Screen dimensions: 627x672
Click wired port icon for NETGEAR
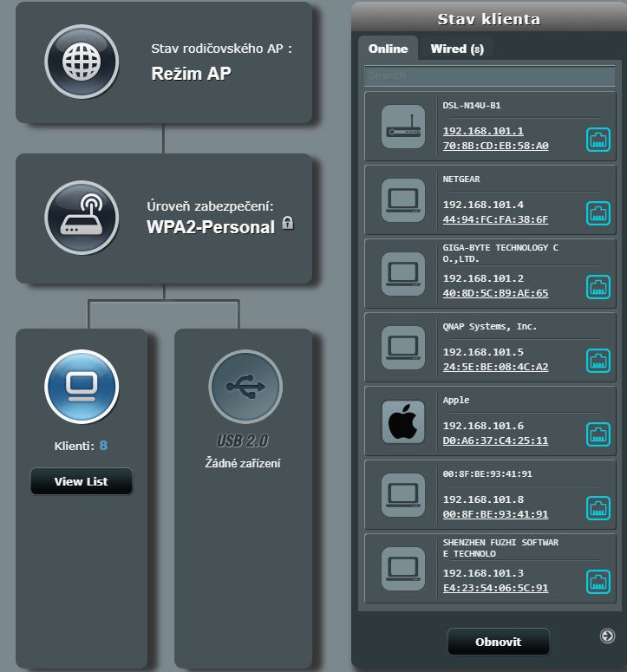598,213
